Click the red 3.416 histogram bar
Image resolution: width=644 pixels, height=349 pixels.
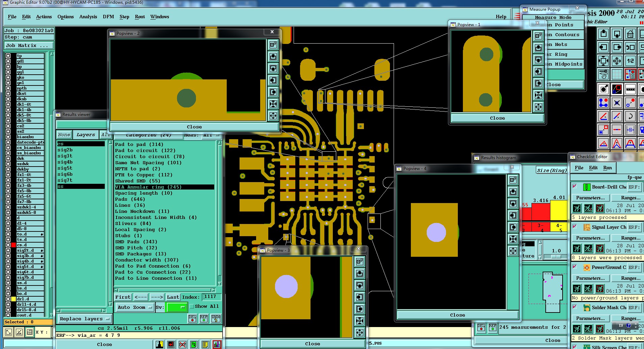tap(541, 212)
